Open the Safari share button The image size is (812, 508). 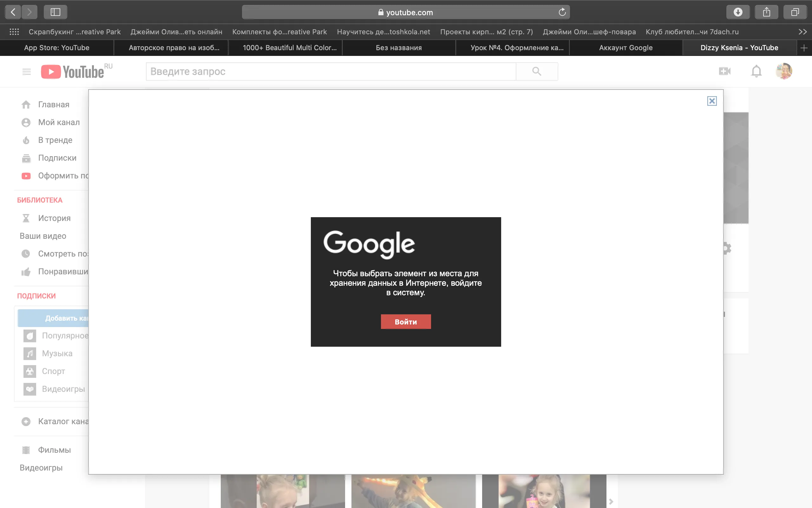click(x=766, y=12)
